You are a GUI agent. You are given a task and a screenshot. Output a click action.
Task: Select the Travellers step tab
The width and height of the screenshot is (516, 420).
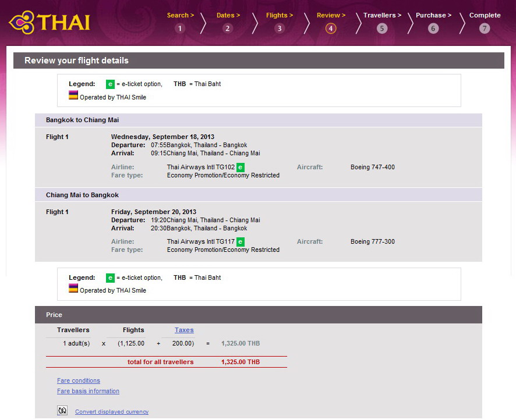point(383,15)
